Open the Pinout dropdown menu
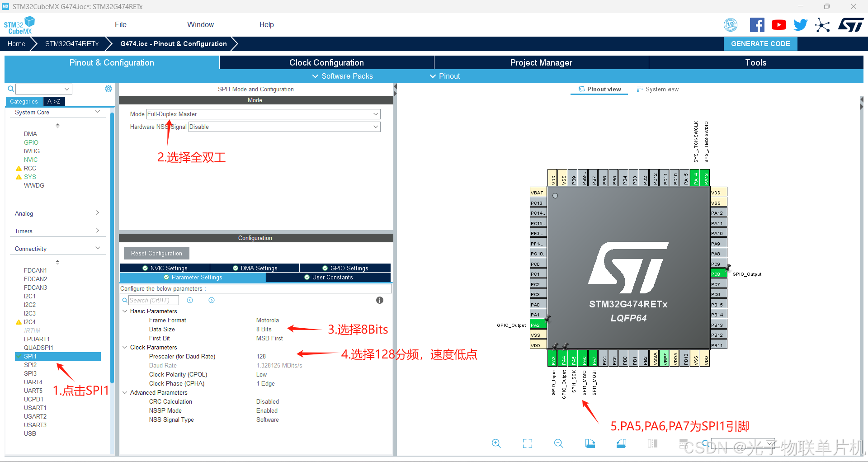Screen dimensions: 868x462 click(444, 76)
